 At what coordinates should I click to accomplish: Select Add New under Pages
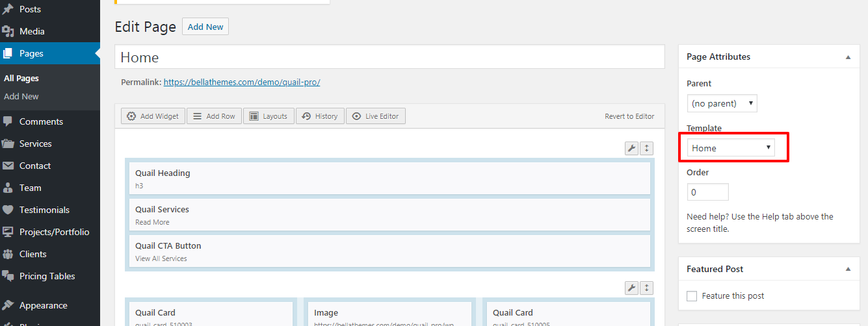pos(21,96)
